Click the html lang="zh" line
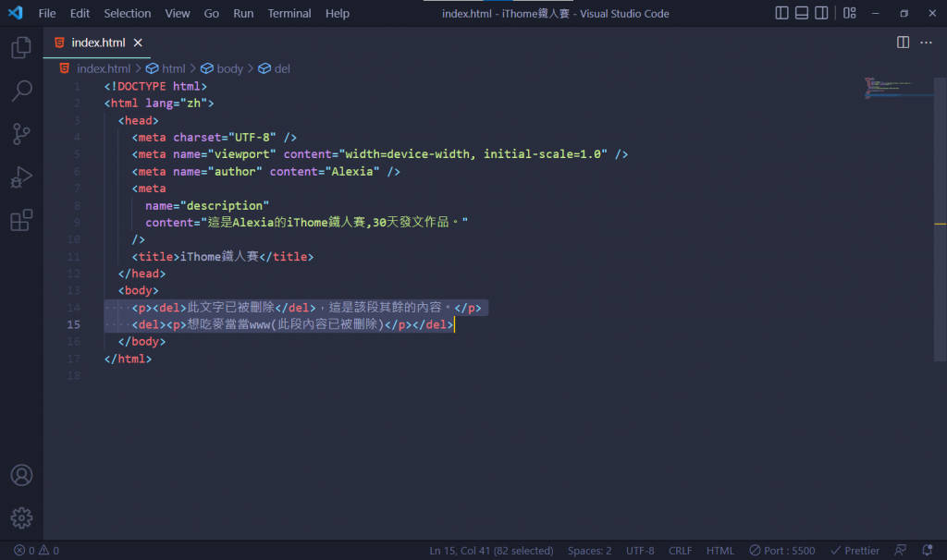 pos(159,103)
